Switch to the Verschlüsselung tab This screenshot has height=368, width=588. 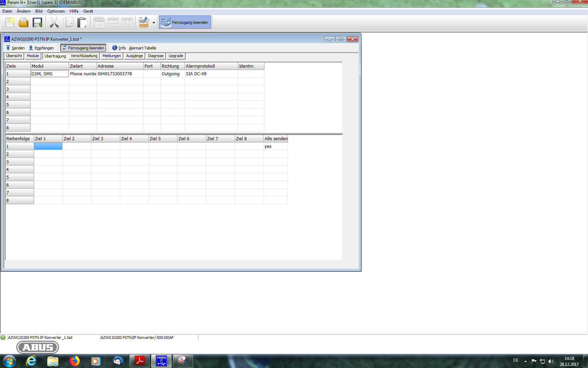pyautogui.click(x=84, y=56)
